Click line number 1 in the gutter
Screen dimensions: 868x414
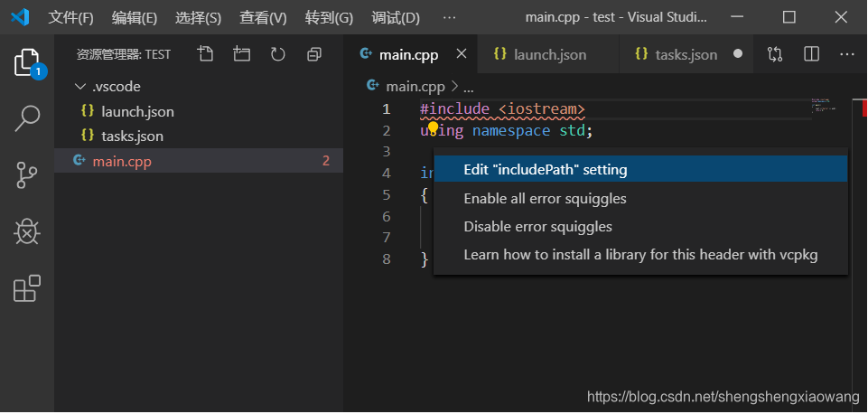(x=386, y=109)
